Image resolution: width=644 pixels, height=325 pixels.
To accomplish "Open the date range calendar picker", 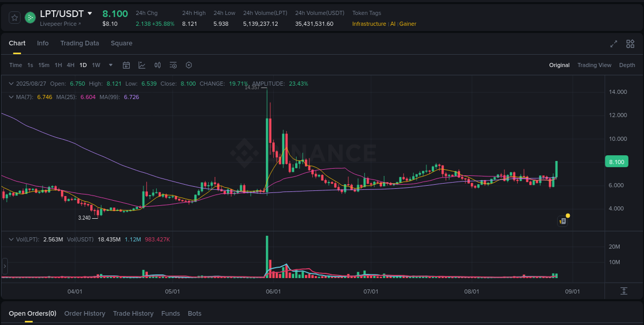I will [126, 65].
